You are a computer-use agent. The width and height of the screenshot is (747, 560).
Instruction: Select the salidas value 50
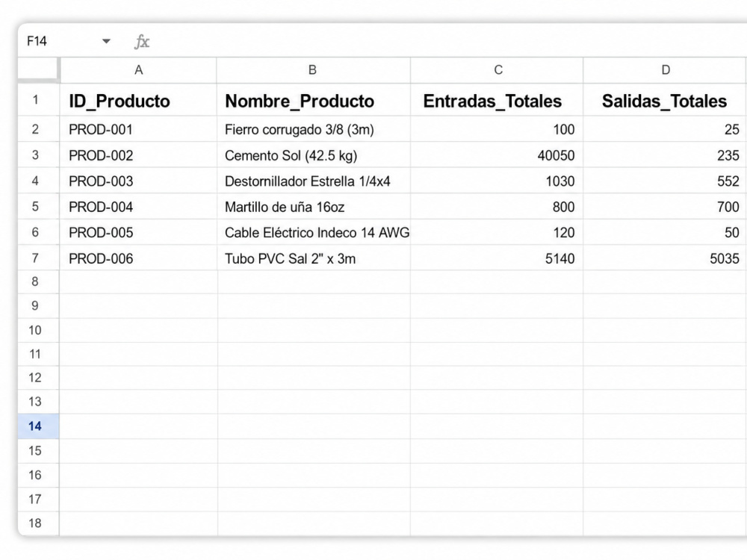click(665, 232)
